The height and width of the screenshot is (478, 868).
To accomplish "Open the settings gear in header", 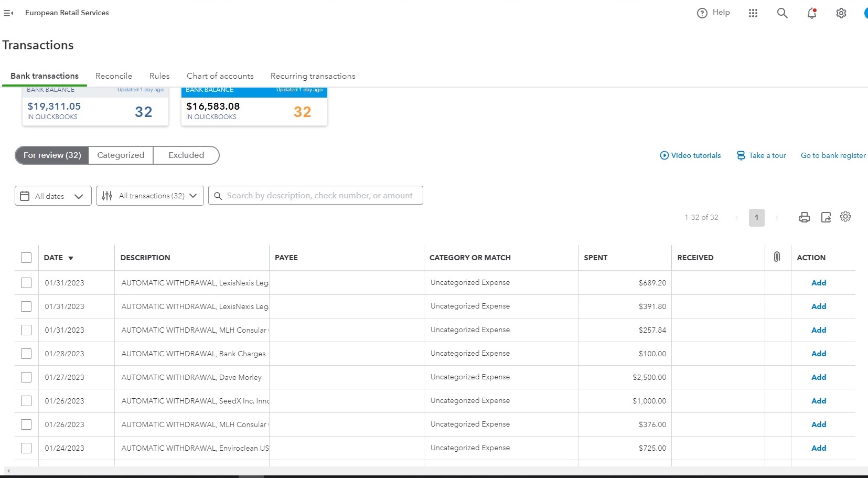I will coord(841,13).
